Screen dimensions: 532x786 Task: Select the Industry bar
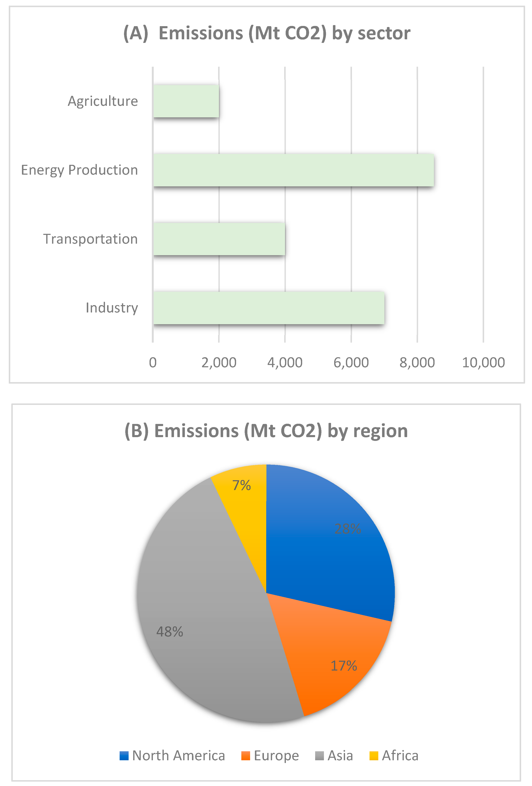tap(269, 308)
